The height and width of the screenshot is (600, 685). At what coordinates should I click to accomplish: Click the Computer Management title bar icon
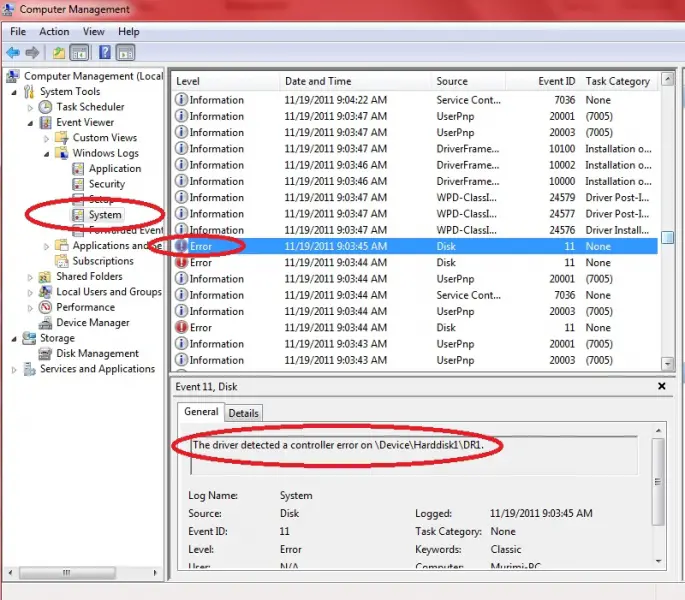pyautogui.click(x=8, y=9)
